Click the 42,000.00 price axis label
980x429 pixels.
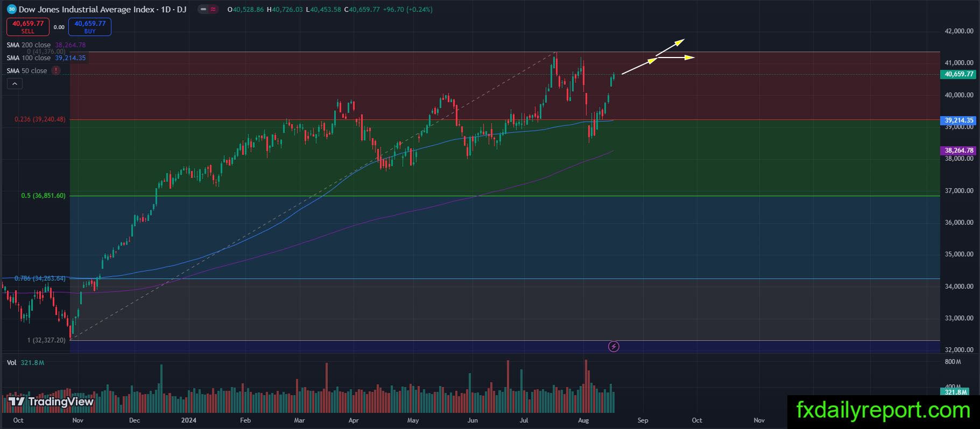[959, 31]
